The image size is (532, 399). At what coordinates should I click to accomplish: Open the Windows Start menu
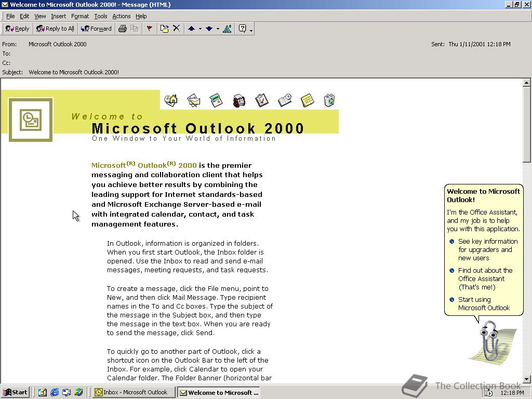pyautogui.click(x=15, y=393)
